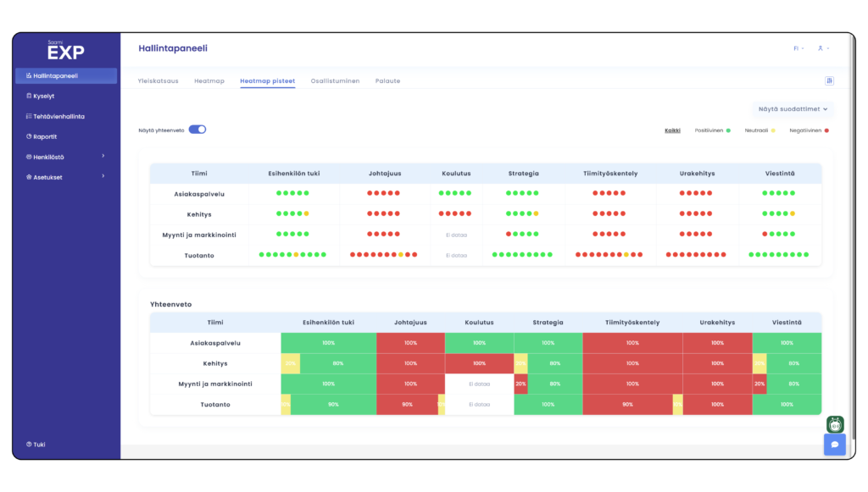
Task: Click the Kaikki filter link
Action: click(x=672, y=130)
